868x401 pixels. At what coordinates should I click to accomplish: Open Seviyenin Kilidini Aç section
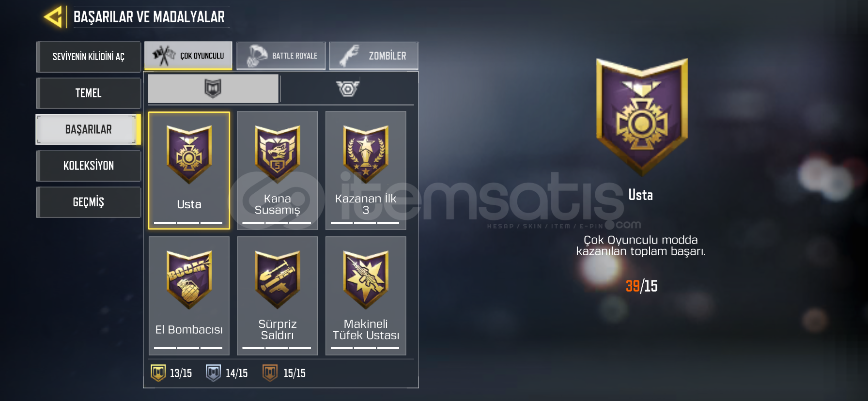pos(88,57)
